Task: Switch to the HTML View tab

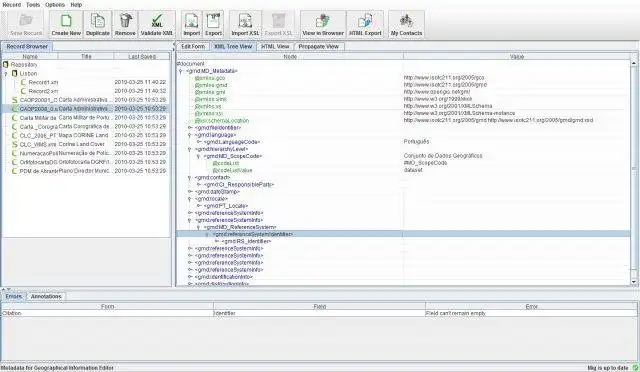Action: (275, 47)
